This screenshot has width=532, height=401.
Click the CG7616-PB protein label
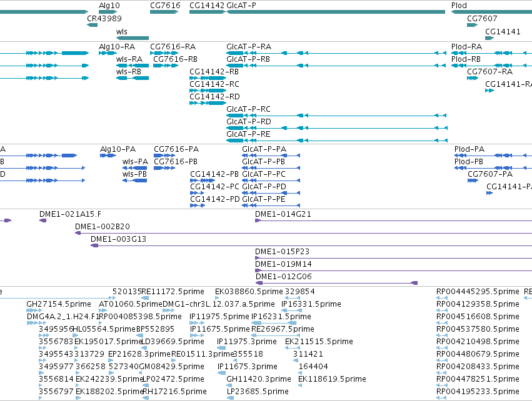tap(176, 162)
